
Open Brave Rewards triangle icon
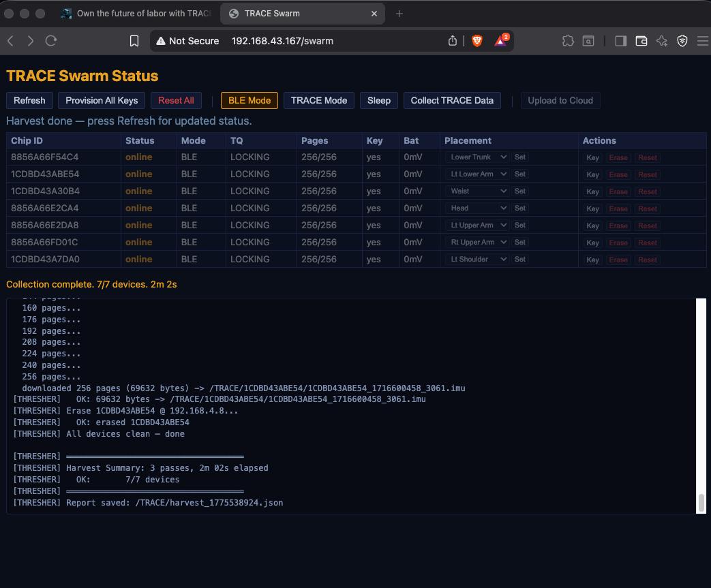500,41
